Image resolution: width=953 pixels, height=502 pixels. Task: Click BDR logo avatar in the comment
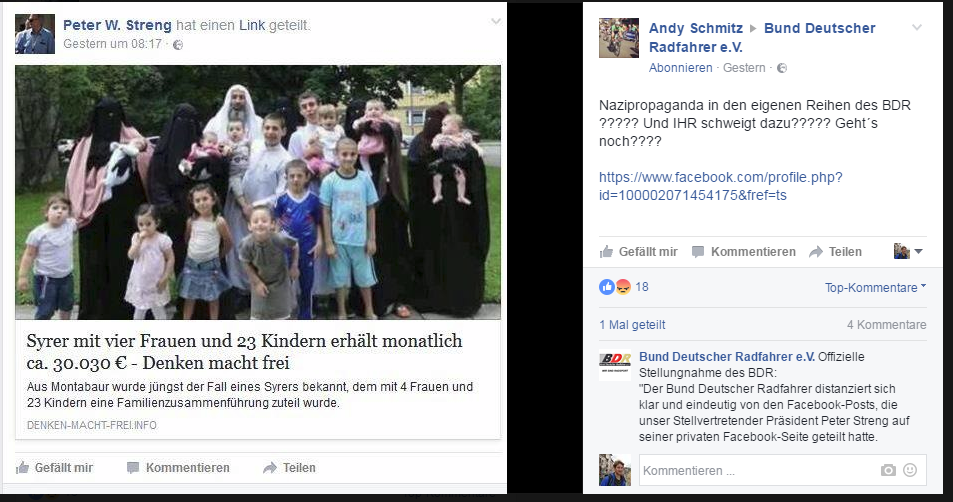615,366
